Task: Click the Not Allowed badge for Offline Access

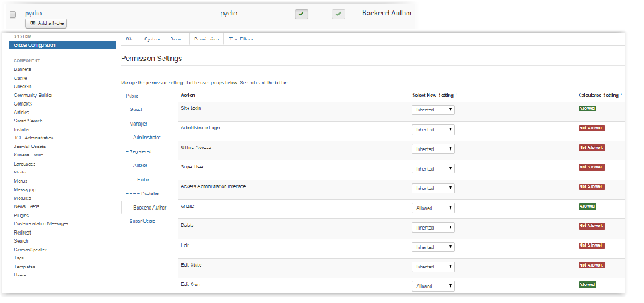Action: tap(592, 147)
